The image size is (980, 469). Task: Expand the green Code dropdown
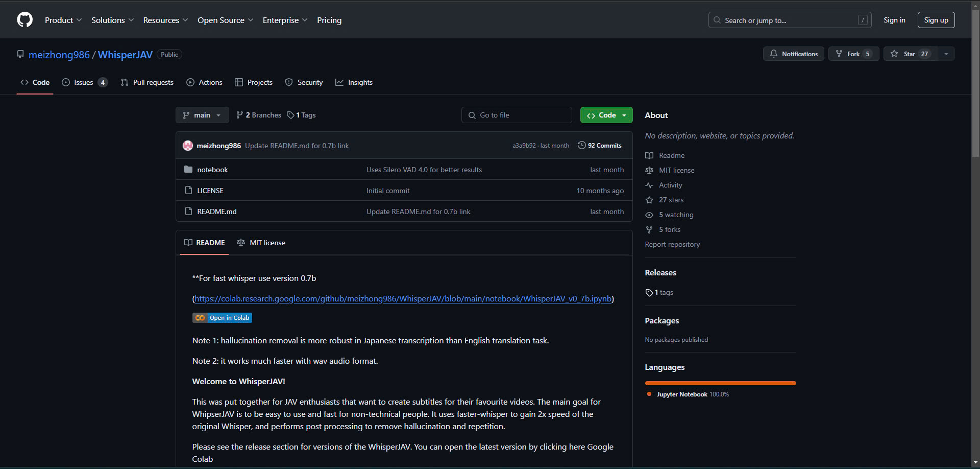[x=606, y=115]
